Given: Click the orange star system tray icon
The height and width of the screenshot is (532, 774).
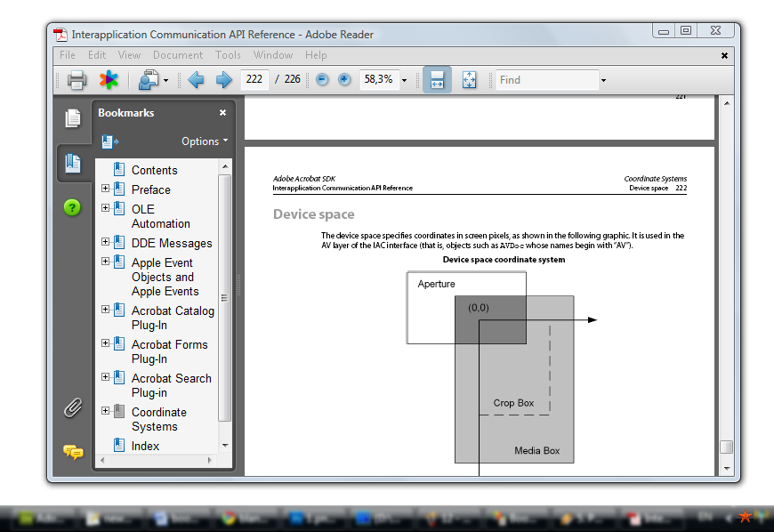Looking at the screenshot, I should (745, 517).
